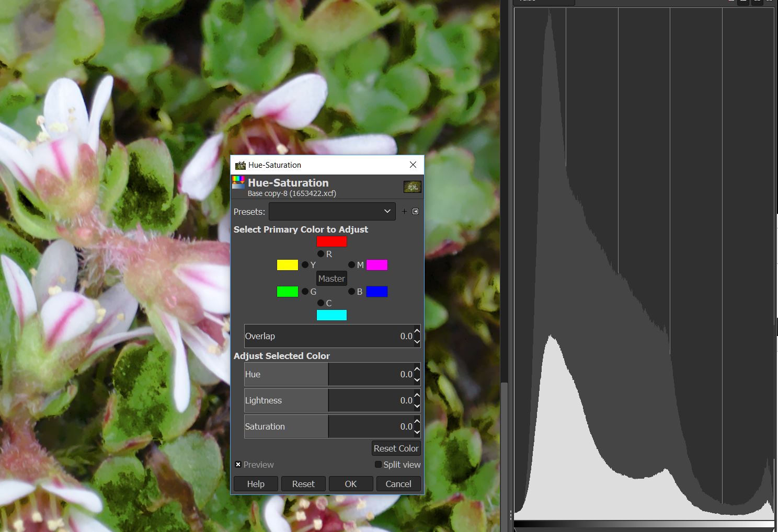Click the yellow color swatch

(x=288, y=265)
